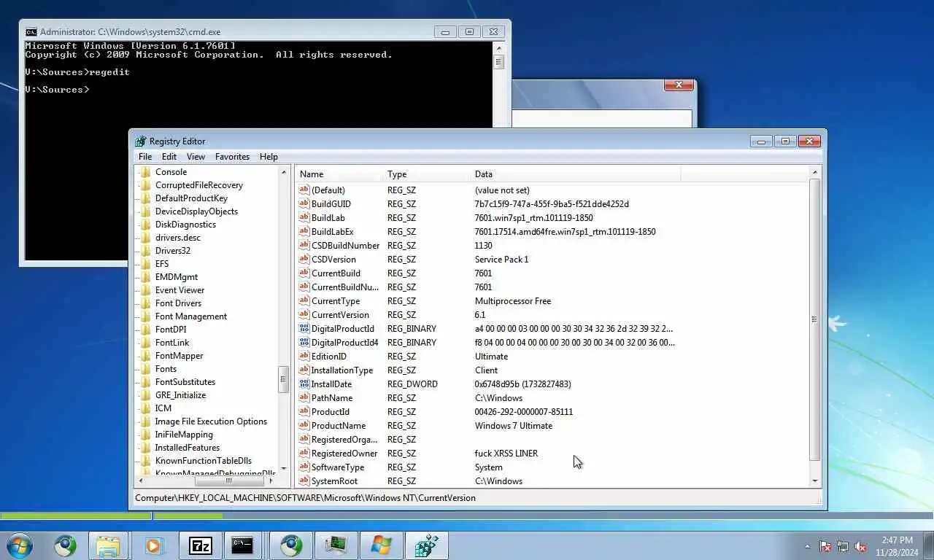Viewport: 934px width, 560px height.
Task: Click the binary icon beside DigitalProductId4
Action: [x=304, y=343]
